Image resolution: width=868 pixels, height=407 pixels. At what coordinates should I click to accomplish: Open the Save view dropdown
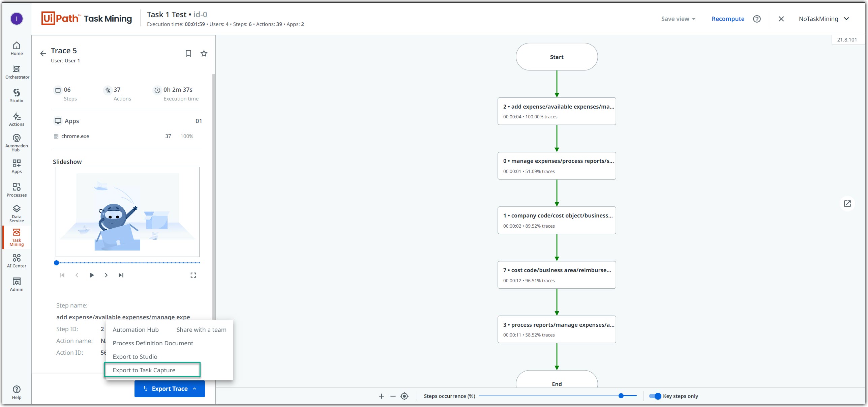(x=678, y=19)
